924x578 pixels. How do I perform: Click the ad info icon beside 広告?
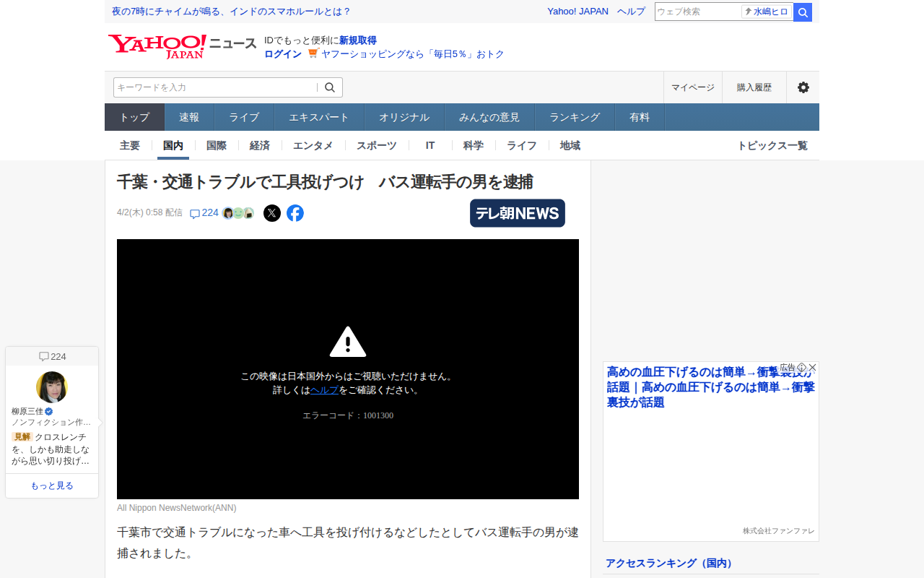click(801, 367)
